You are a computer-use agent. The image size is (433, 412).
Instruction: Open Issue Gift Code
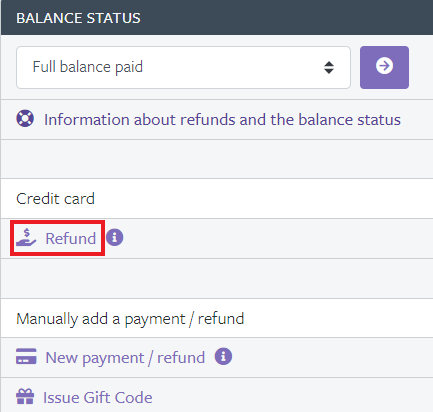tap(98, 398)
